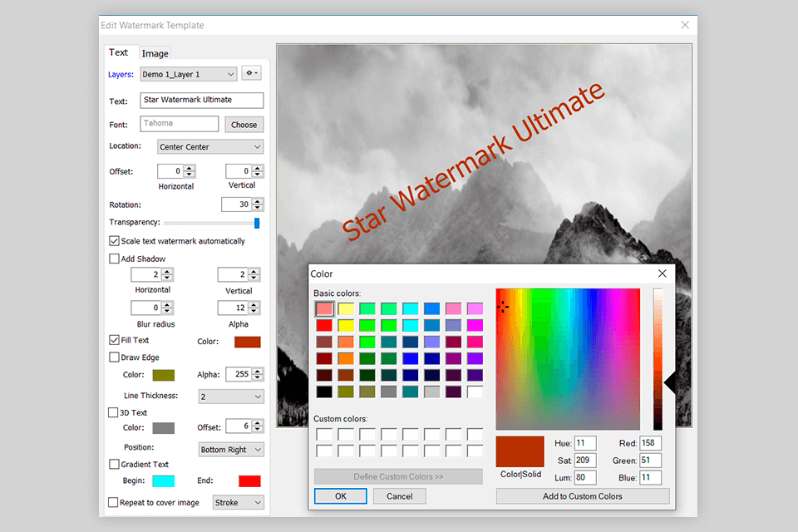Enable Repeat to cover image checkbox

[x=113, y=502]
